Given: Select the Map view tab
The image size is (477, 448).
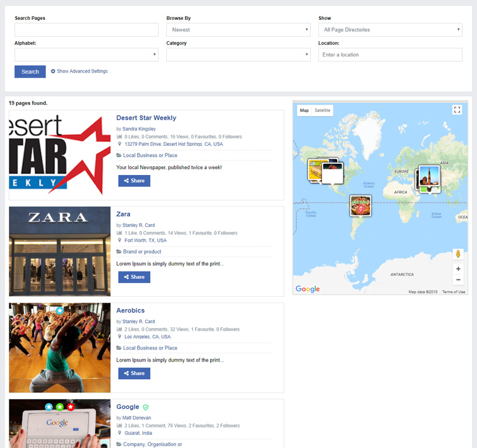Looking at the screenshot, I should (x=304, y=110).
